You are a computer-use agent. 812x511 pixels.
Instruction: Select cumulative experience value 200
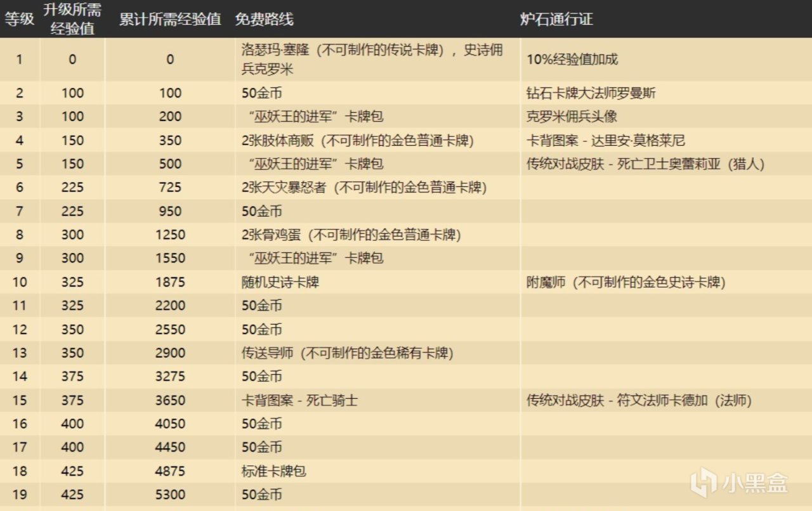click(x=170, y=117)
